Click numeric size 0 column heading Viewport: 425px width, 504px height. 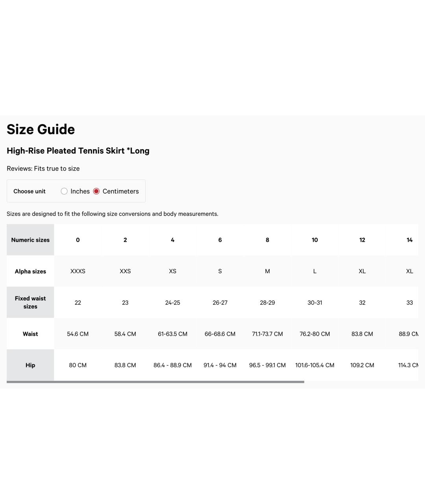[78, 240]
